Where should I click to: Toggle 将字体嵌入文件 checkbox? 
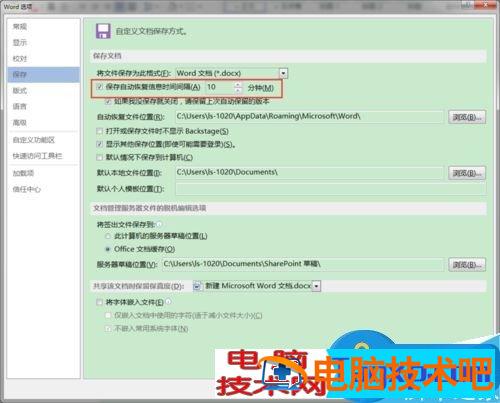pos(99,302)
